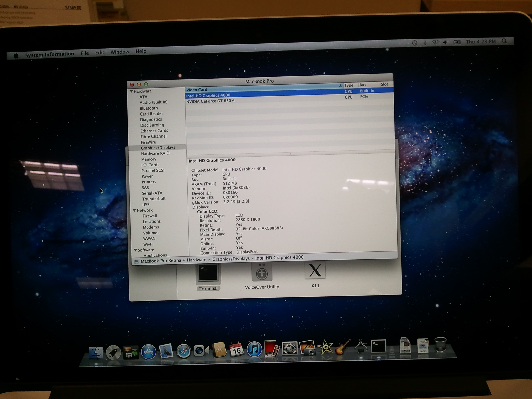Open Photo Booth in the dock
This screenshot has width=532, height=399.
point(272,348)
